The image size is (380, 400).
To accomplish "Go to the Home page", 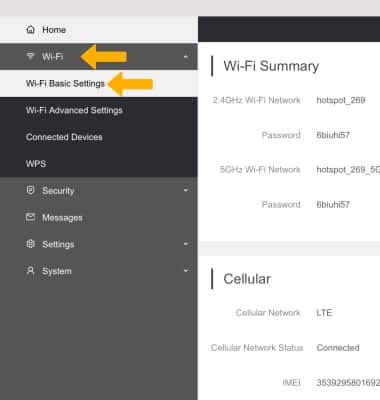I will coord(99,30).
